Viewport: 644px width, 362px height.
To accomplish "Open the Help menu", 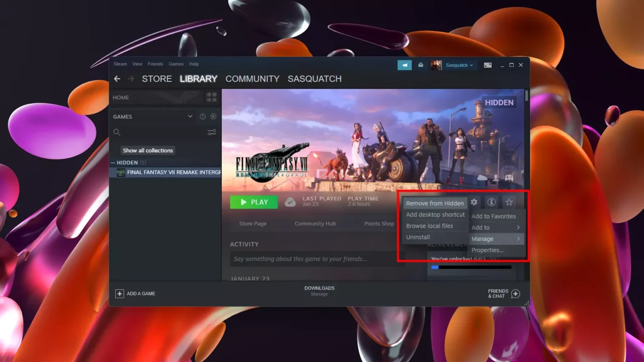I will 194,64.
